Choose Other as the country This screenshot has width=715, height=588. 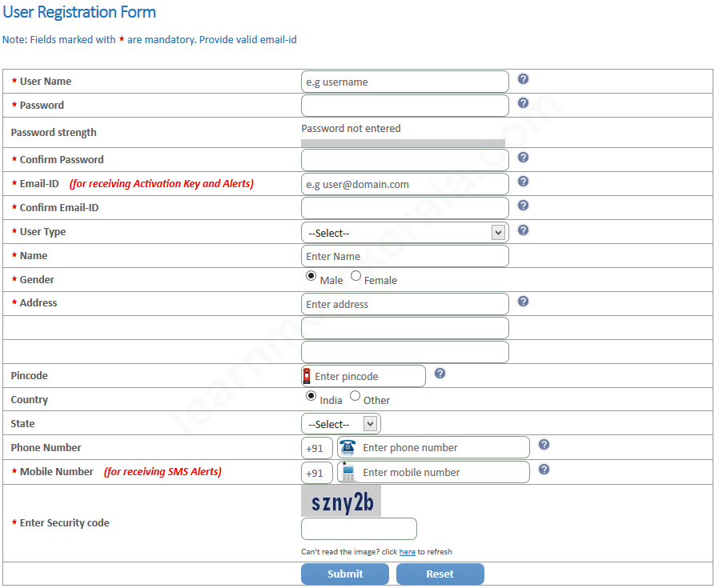[x=355, y=395]
